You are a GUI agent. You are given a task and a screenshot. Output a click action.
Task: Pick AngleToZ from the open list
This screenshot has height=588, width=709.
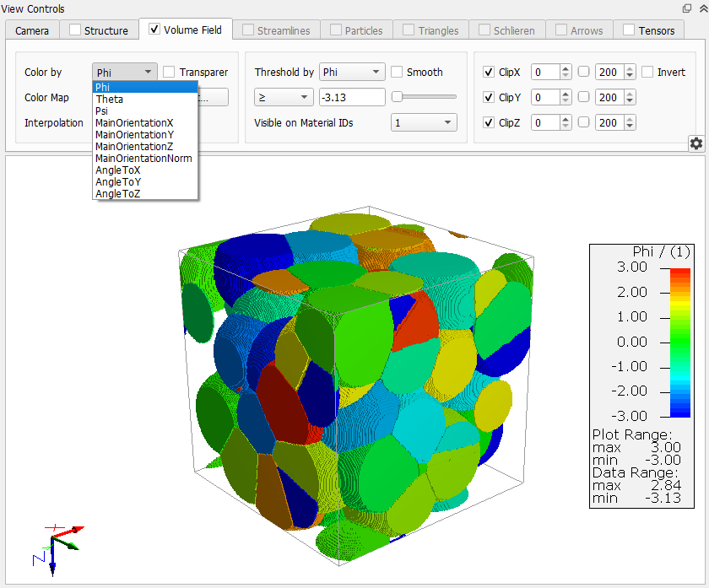pos(118,193)
